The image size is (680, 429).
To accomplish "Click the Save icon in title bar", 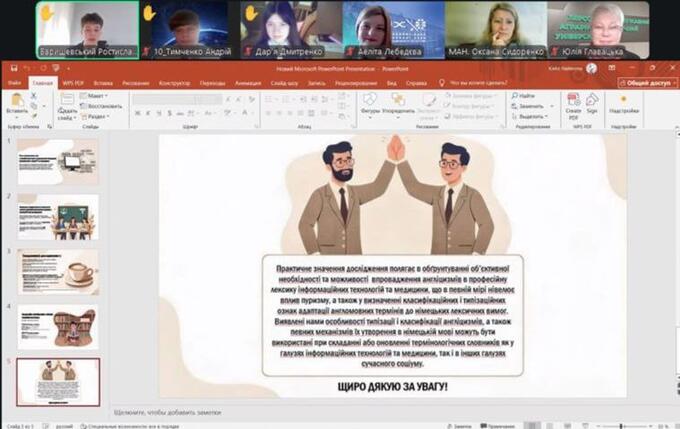I will point(12,69).
